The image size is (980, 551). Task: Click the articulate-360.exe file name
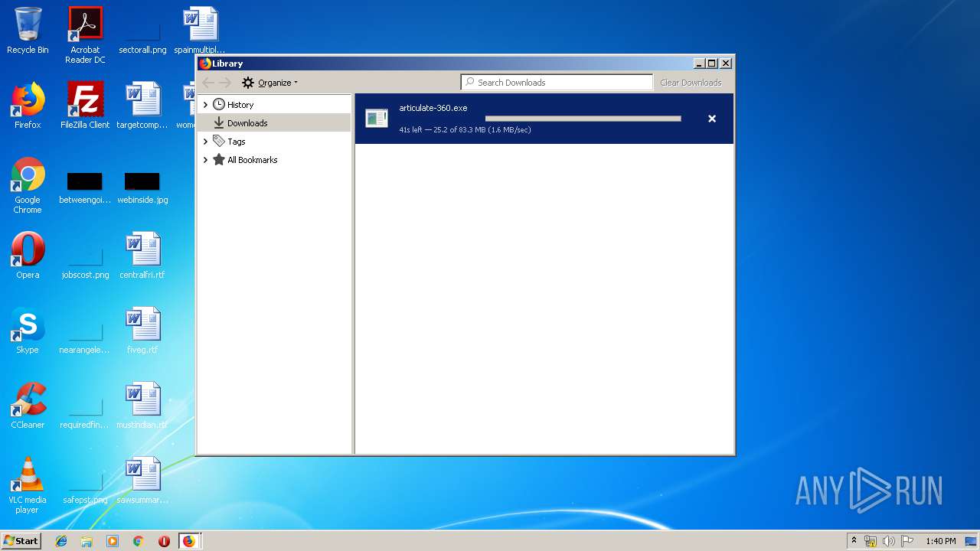point(433,108)
